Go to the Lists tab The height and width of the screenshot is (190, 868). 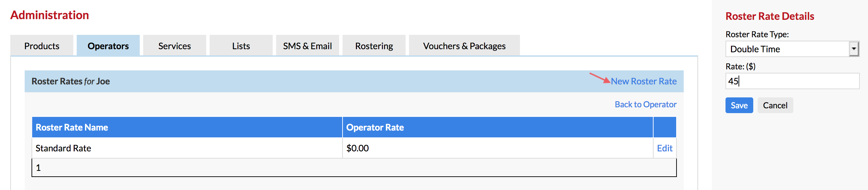point(241,45)
